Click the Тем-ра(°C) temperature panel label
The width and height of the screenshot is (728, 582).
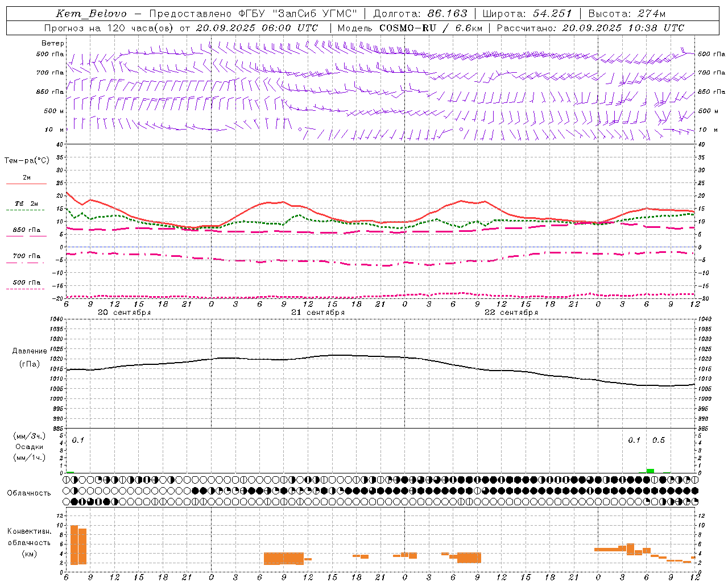coord(27,161)
